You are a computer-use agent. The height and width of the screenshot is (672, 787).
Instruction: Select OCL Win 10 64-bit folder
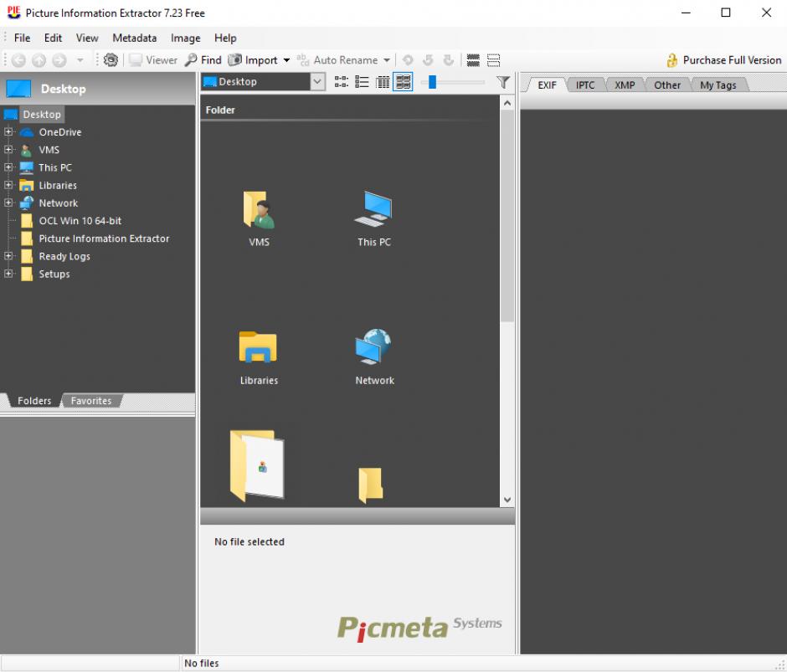tap(80, 221)
